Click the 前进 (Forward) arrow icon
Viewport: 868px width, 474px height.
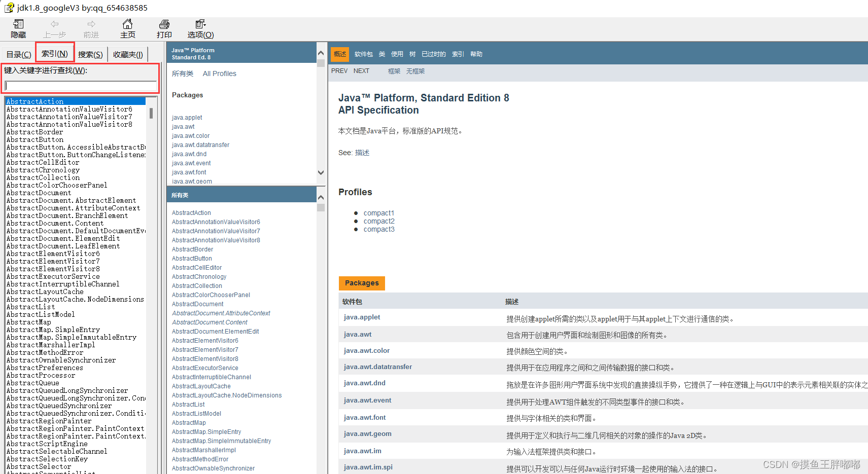click(91, 24)
